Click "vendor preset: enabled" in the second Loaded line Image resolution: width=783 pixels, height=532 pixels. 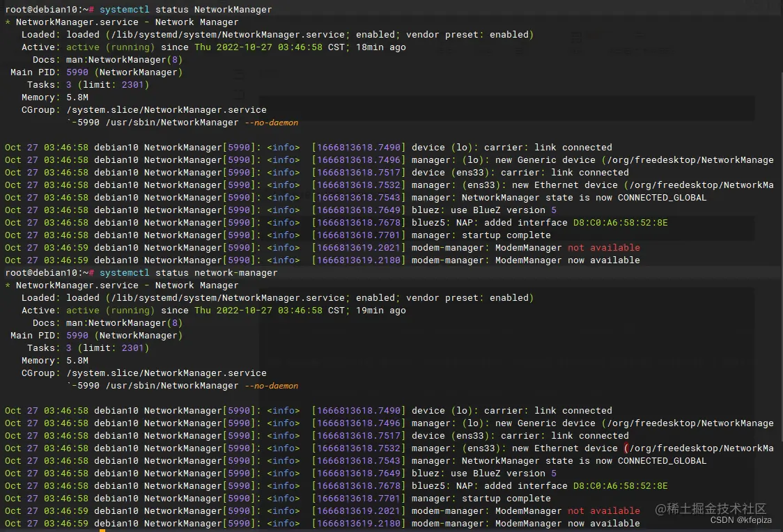click(x=467, y=297)
